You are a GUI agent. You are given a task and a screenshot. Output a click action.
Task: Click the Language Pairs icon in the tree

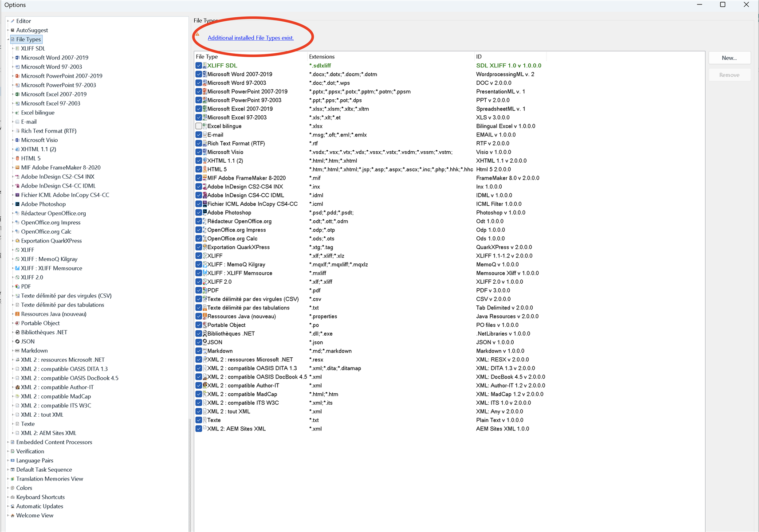(x=13, y=460)
